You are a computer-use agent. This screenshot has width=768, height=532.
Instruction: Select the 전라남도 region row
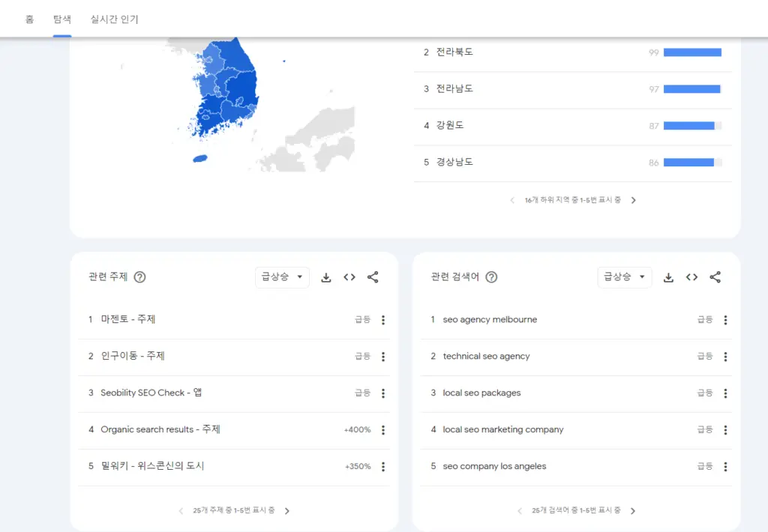click(x=572, y=89)
